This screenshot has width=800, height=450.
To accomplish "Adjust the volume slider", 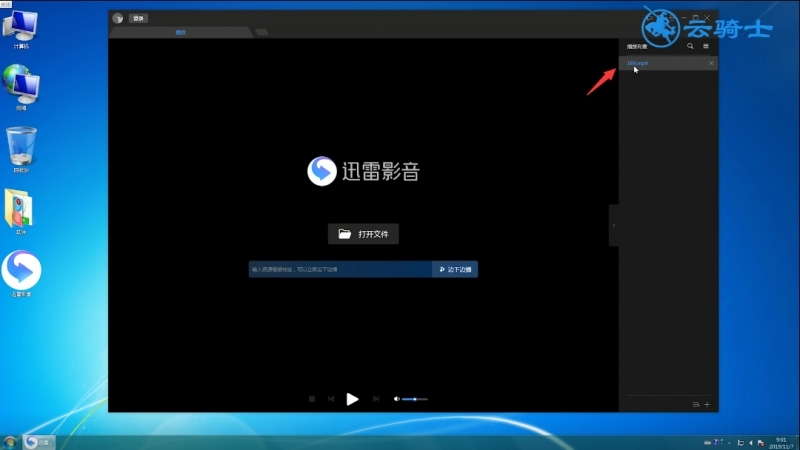I will 415,399.
